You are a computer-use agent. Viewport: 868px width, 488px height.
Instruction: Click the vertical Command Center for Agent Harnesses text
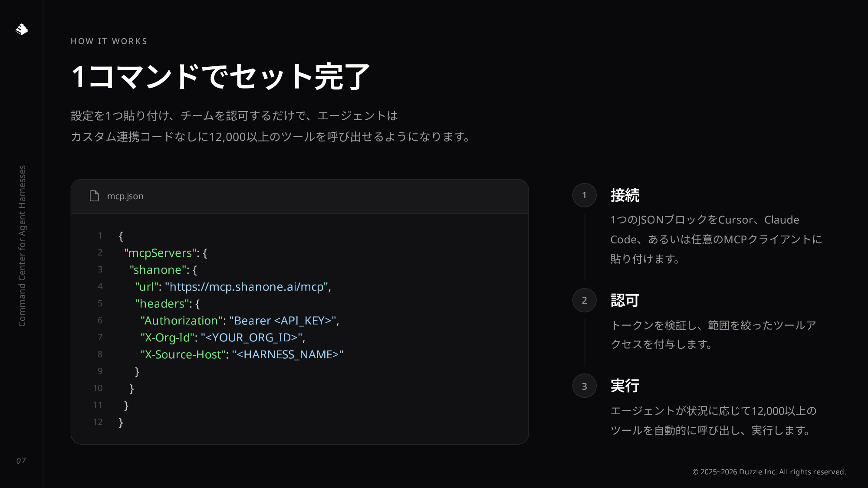click(22, 246)
